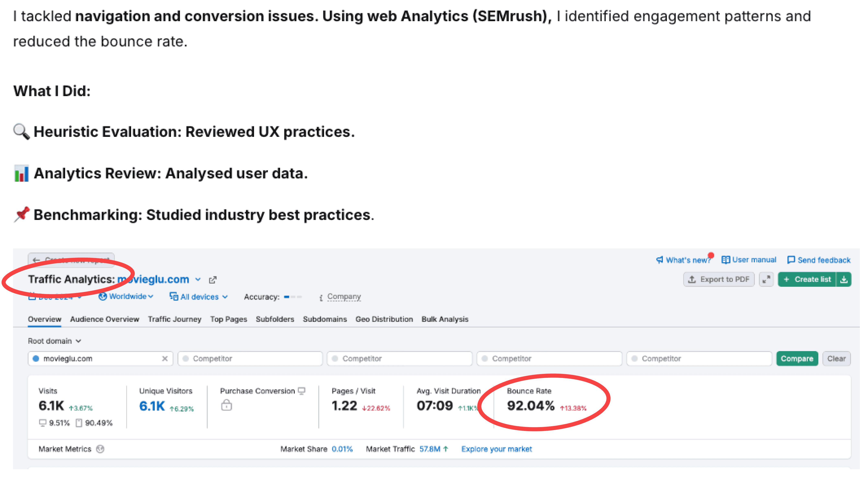The width and height of the screenshot is (868, 479).
Task: Switch to the Traffic Journey tab
Action: [x=174, y=319]
